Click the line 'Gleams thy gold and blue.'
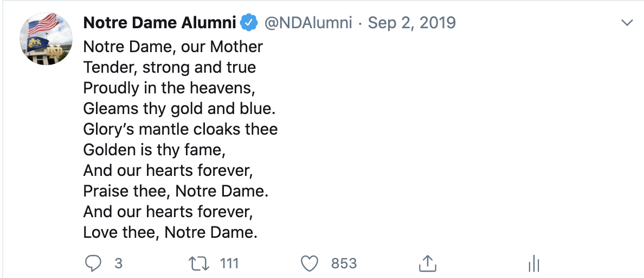 [x=179, y=109]
